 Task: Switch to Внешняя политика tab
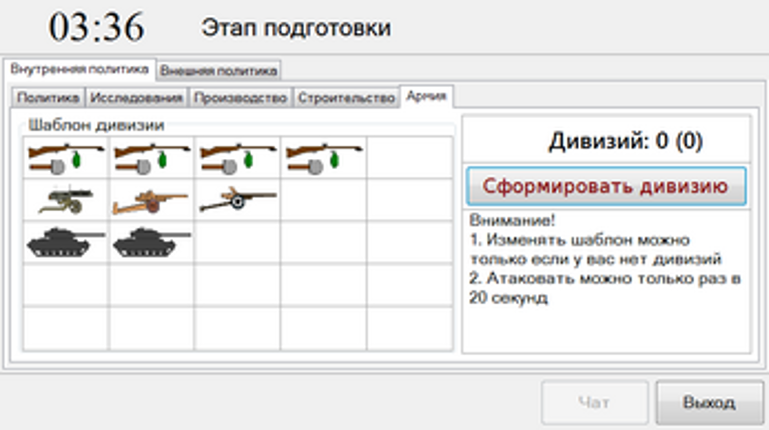point(219,71)
